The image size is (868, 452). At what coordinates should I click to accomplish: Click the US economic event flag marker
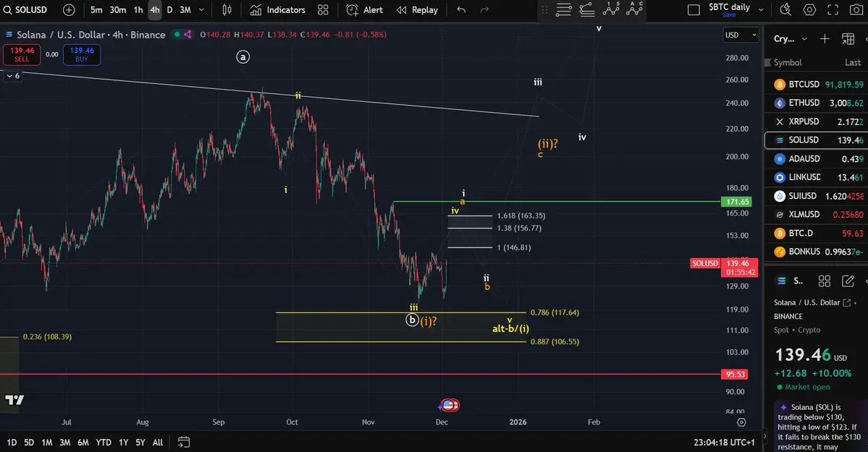[x=448, y=405]
